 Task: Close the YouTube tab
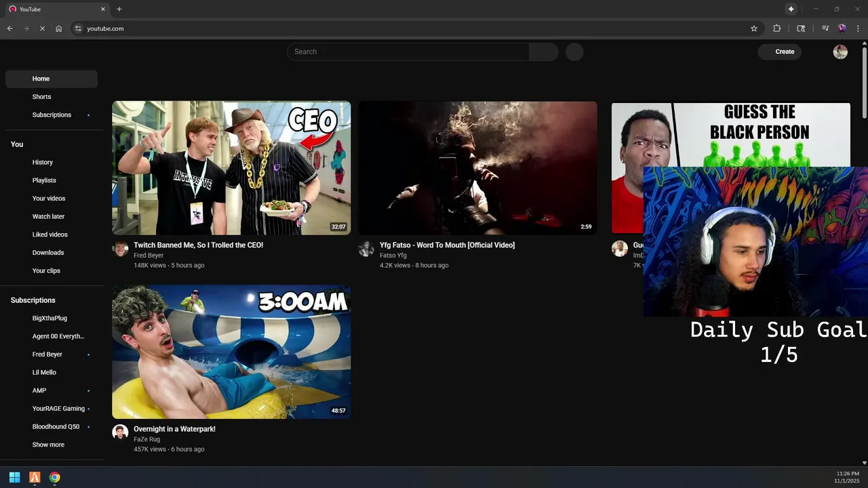click(103, 9)
